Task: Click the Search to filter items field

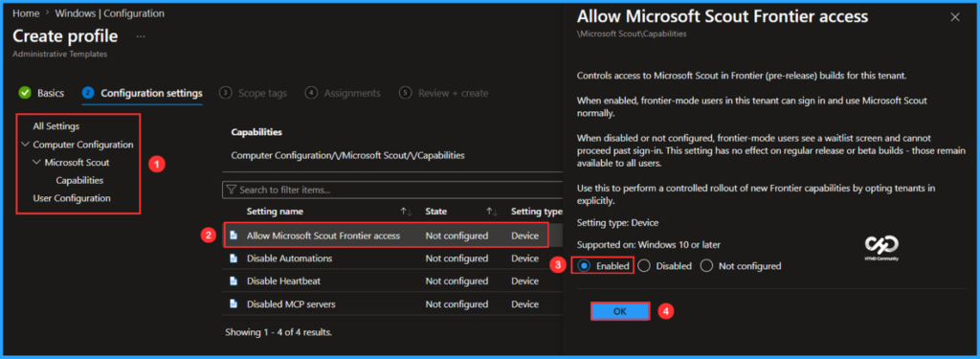Action: pyautogui.click(x=392, y=190)
